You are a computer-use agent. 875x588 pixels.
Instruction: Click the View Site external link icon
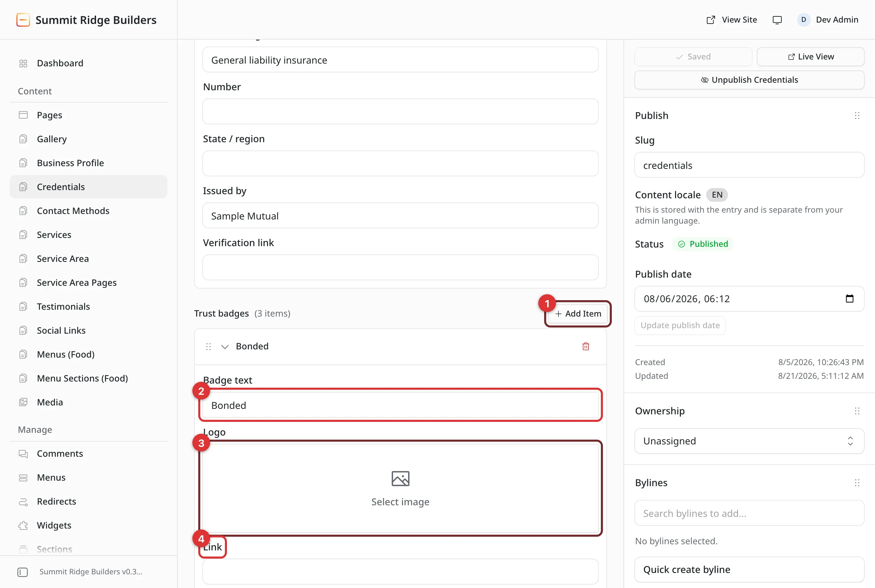click(x=711, y=20)
